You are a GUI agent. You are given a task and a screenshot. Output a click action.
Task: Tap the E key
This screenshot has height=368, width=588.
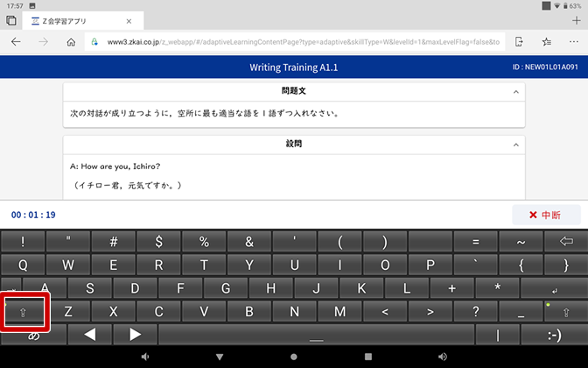[113, 265]
